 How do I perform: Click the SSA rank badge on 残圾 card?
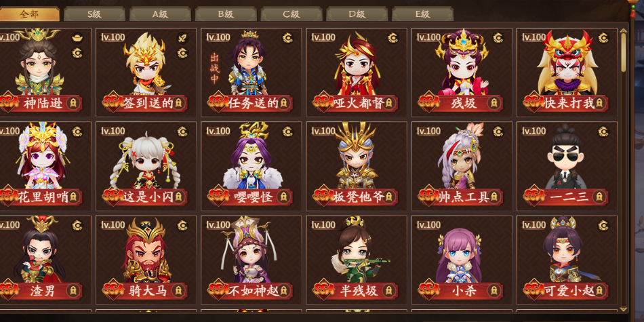click(x=428, y=102)
